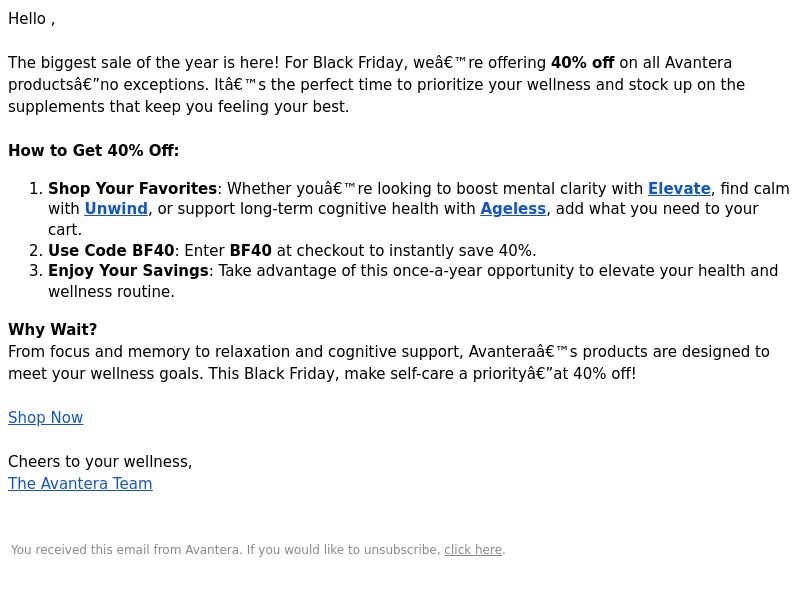Click the "Hello ," greeting line

[32, 19]
